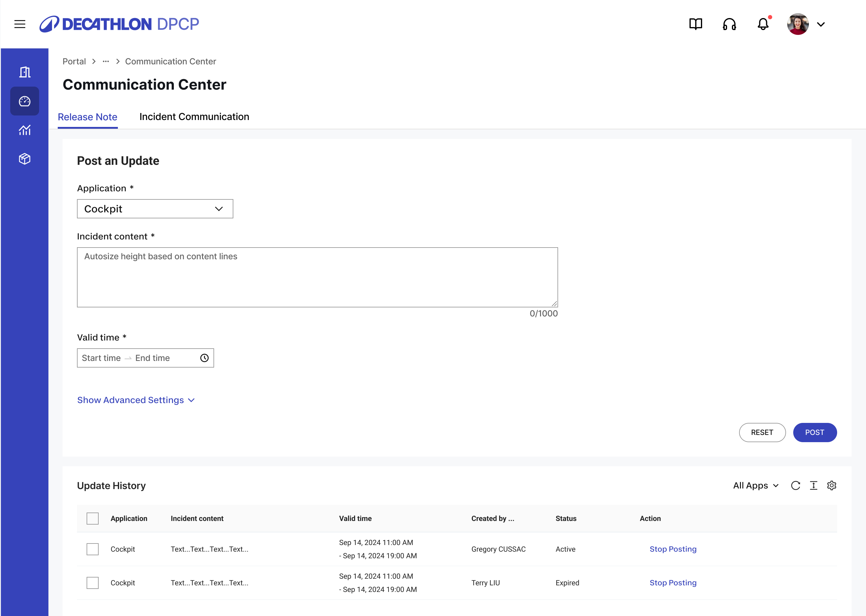Screen dimensions: 866x616
Task: Click the RESET button
Action: click(x=762, y=433)
